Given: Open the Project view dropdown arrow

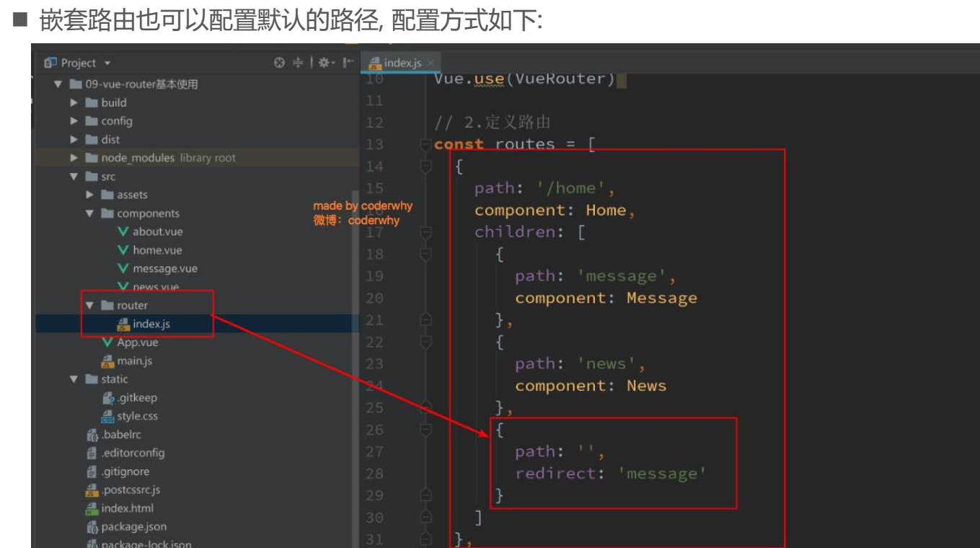Looking at the screenshot, I should point(107,63).
